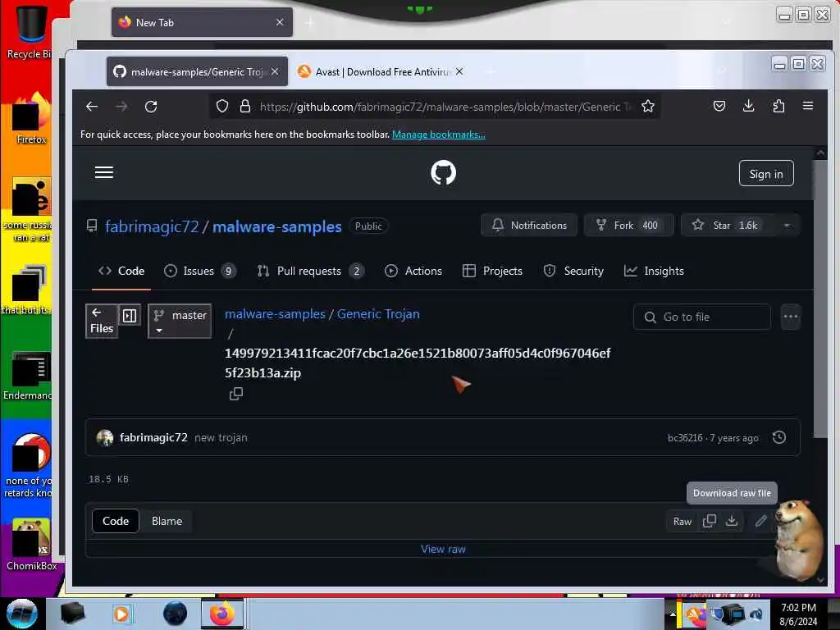Open the Insights tab
The image size is (840, 630).
coord(654,271)
